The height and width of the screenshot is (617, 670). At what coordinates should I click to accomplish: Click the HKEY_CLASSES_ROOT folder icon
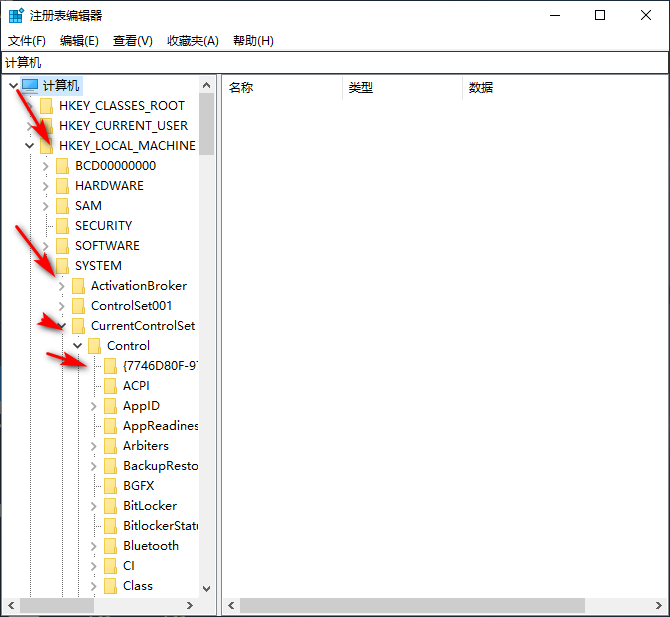(x=47, y=106)
